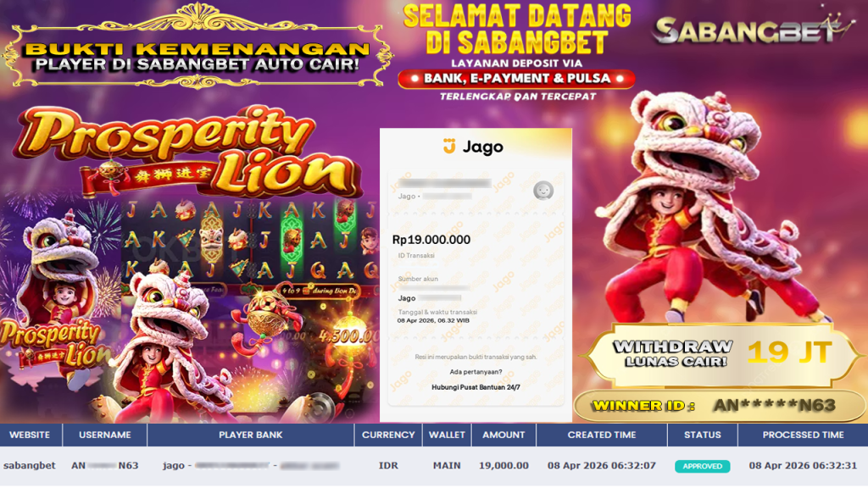The image size is (868, 488).
Task: Select the PLAYER BANK column header
Action: 250,435
